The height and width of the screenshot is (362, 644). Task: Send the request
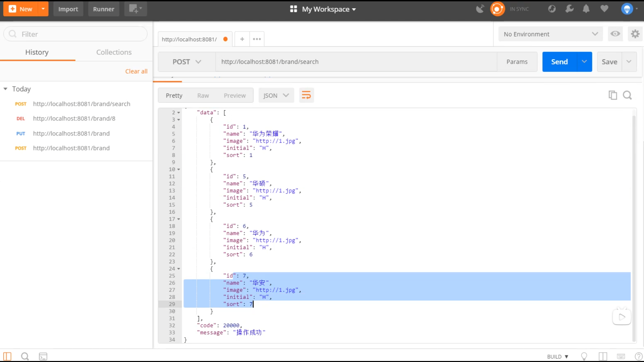559,62
